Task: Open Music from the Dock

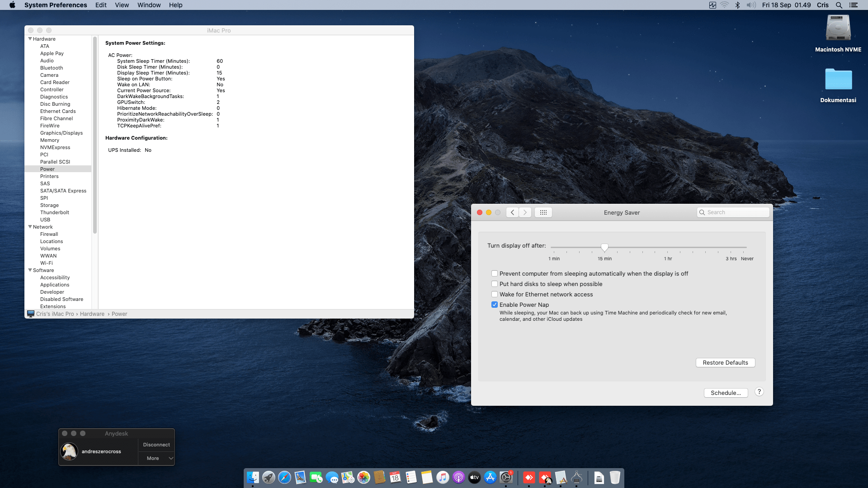Action: [x=443, y=477]
